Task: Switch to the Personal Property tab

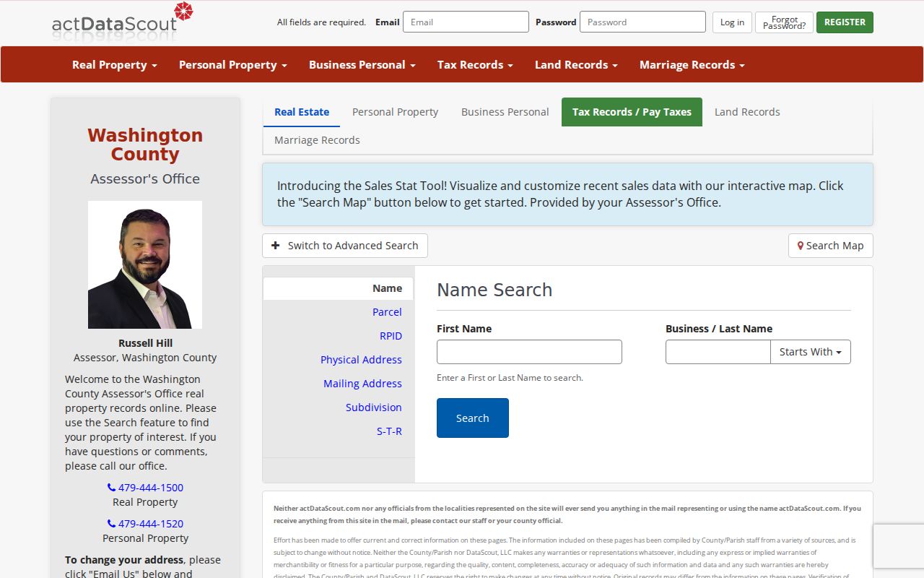Action: tap(395, 112)
